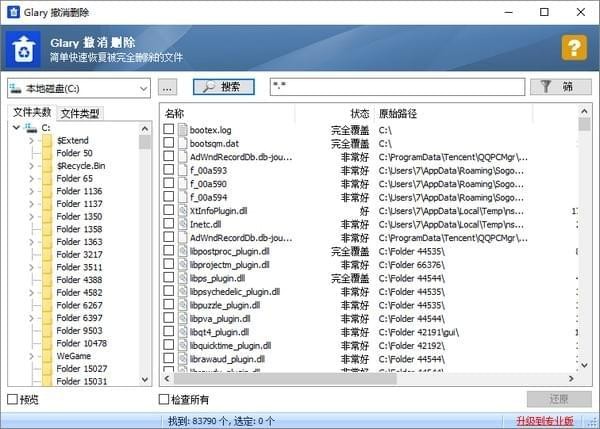Expand the Folder 4582 tree node
Screen dimensions: 600x429
point(31,292)
